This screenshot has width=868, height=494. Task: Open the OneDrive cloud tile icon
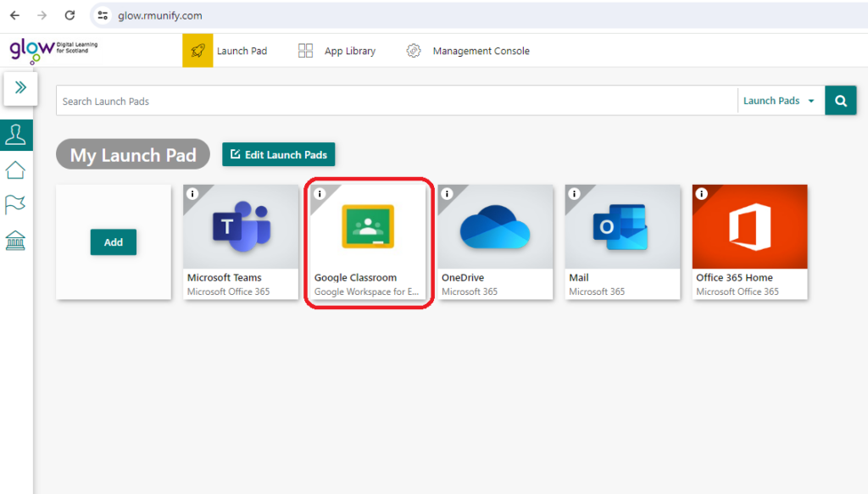[x=495, y=227]
